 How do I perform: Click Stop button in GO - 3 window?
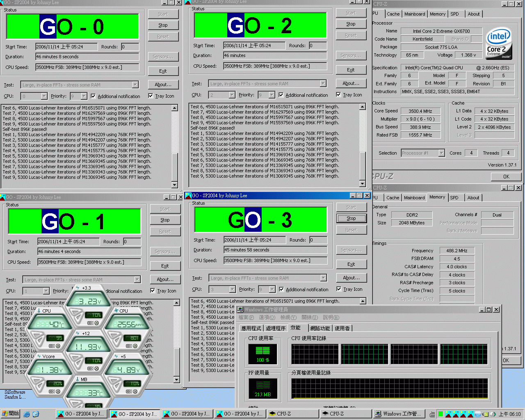[351, 218]
